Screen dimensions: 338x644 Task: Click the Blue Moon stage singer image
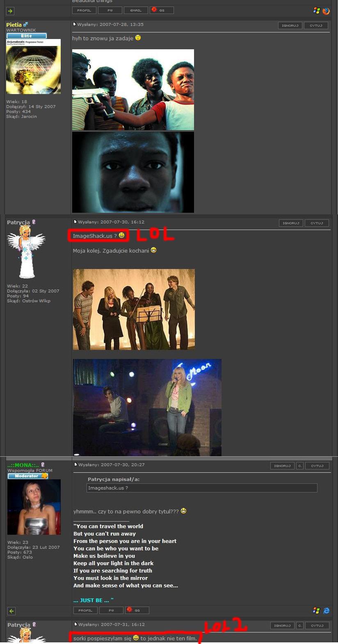[147, 407]
